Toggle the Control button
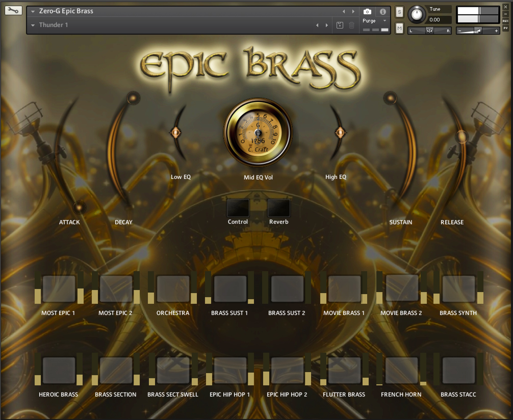This screenshot has width=513, height=420. click(238, 208)
